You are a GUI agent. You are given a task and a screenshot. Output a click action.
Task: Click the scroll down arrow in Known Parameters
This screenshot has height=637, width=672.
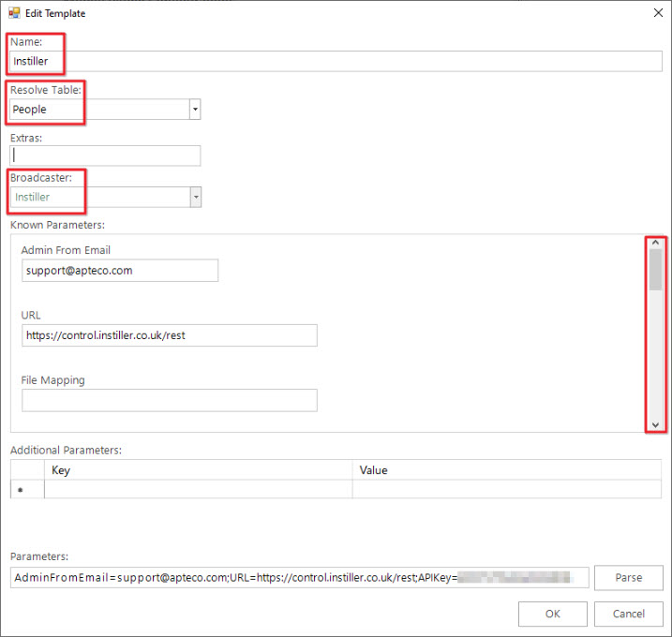(x=655, y=425)
